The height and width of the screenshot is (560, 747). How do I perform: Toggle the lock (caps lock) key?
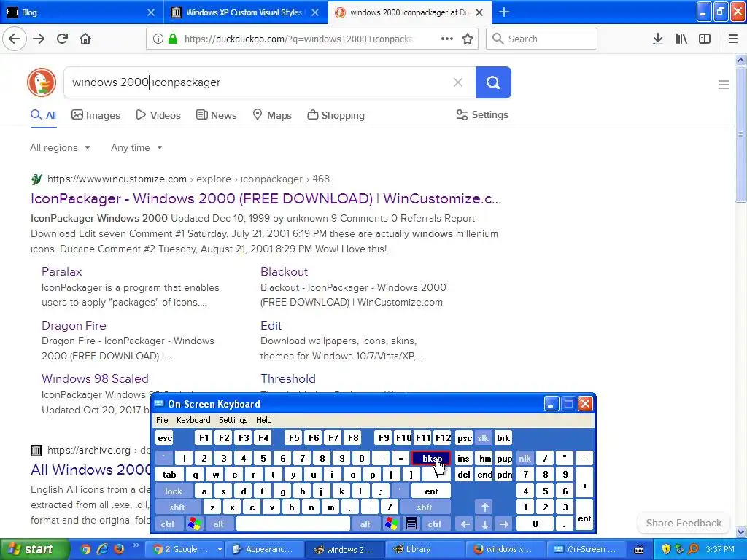pyautogui.click(x=174, y=491)
